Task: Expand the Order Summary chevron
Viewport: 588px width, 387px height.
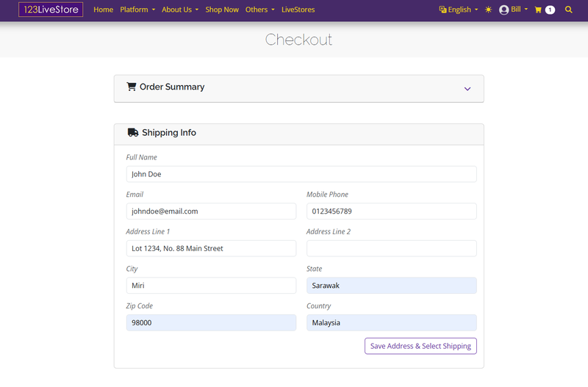Action: (x=467, y=89)
